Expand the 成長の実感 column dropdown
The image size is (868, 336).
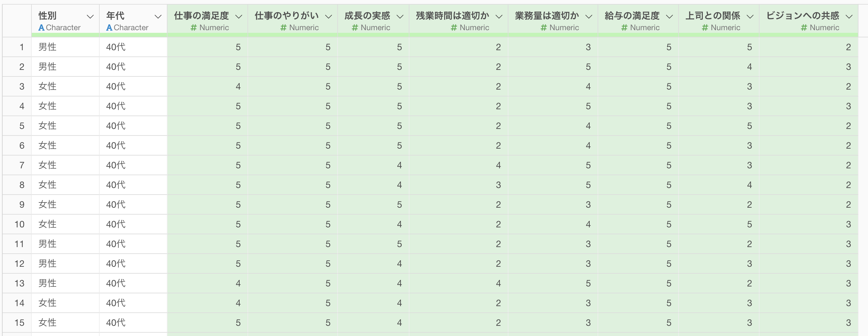400,16
